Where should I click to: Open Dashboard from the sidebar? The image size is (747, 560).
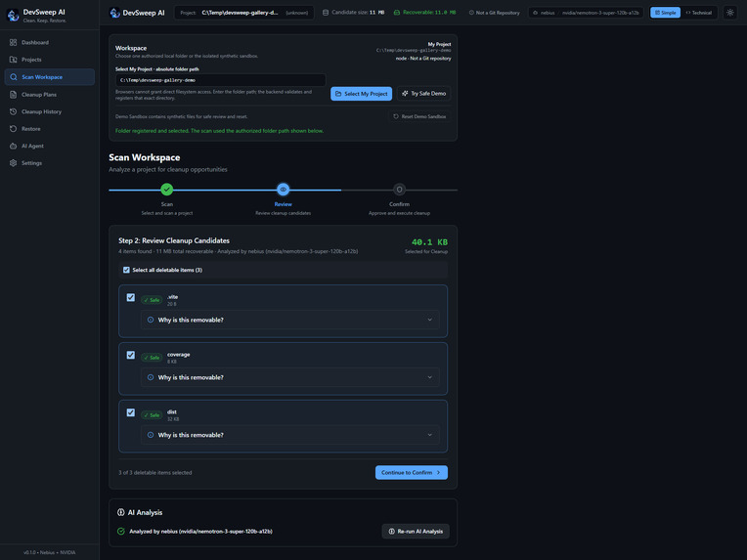coord(50,42)
